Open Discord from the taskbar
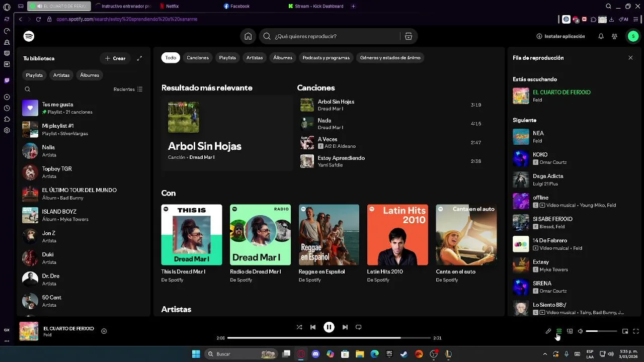Viewport: 644px width, 362px height. pyautogui.click(x=315, y=354)
